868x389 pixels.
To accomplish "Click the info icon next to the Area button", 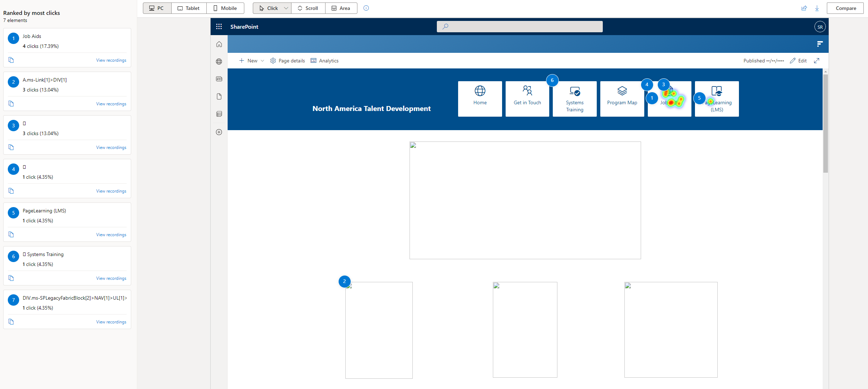I will tap(366, 8).
